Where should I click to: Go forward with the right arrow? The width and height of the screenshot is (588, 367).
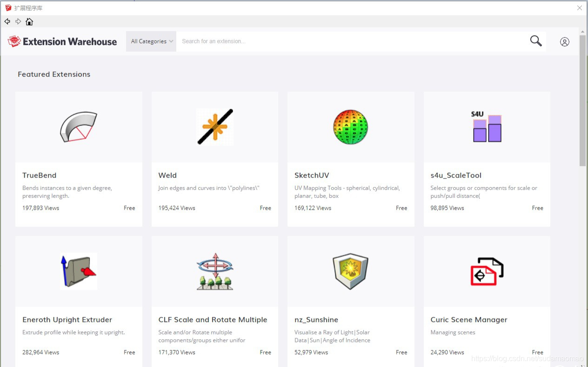coord(18,21)
